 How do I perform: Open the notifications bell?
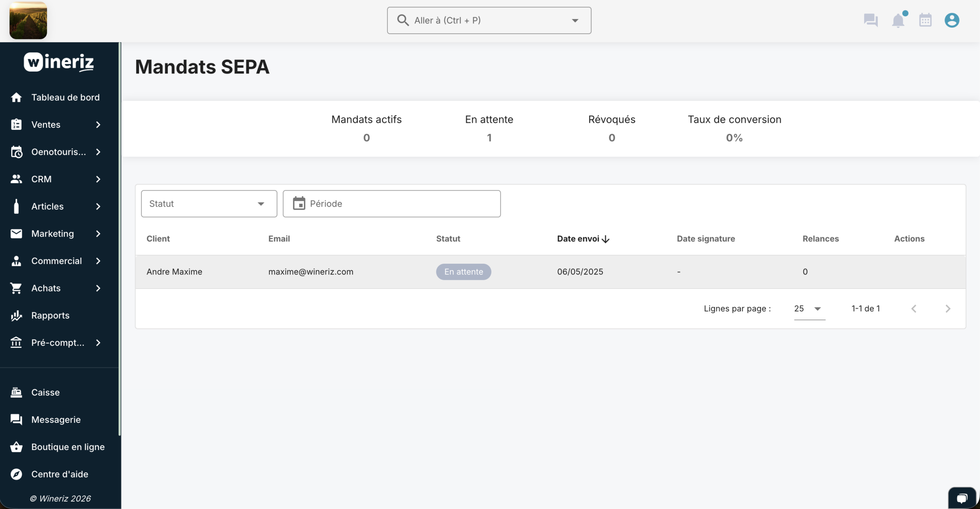(898, 20)
